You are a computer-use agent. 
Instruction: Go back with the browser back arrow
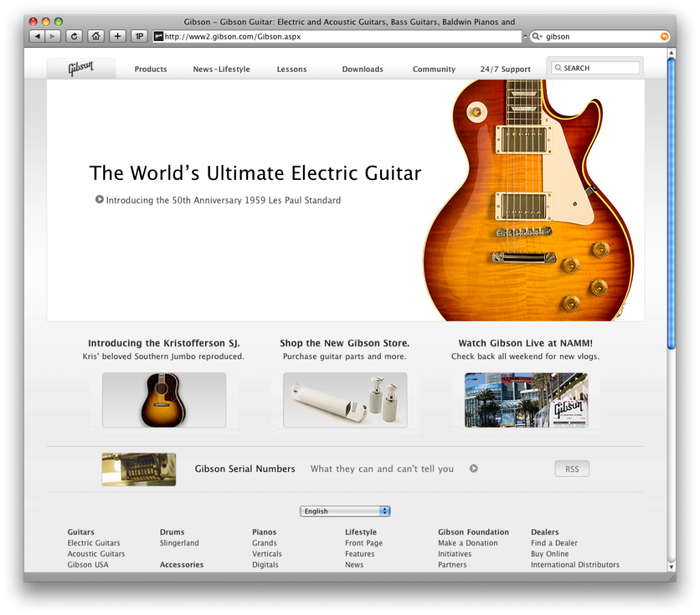click(37, 36)
